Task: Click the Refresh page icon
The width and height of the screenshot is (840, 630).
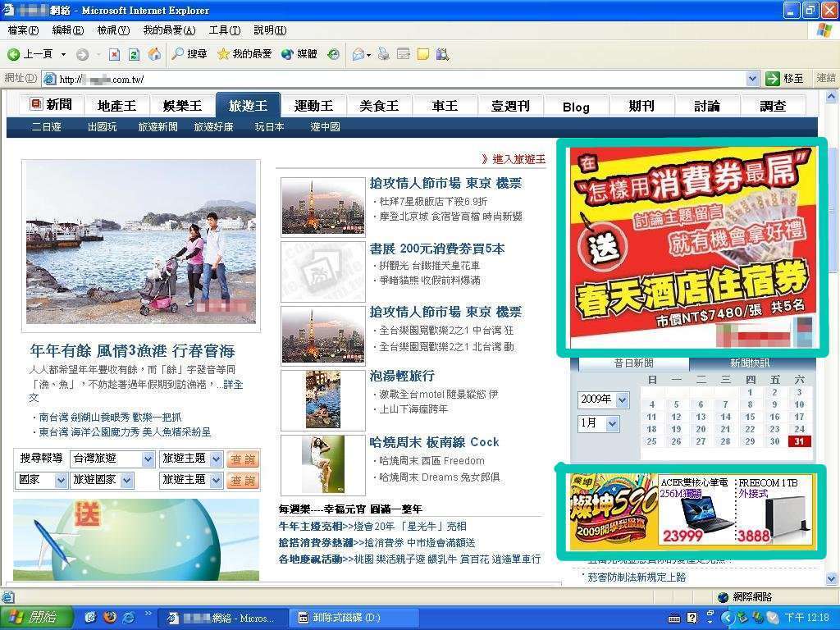Action: (x=134, y=54)
